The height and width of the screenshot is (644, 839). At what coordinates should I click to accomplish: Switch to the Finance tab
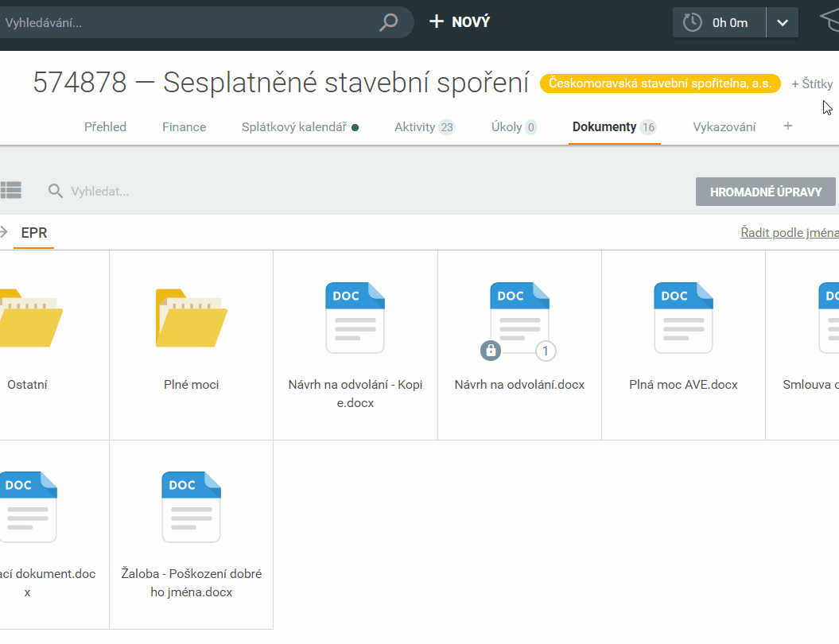click(x=184, y=126)
